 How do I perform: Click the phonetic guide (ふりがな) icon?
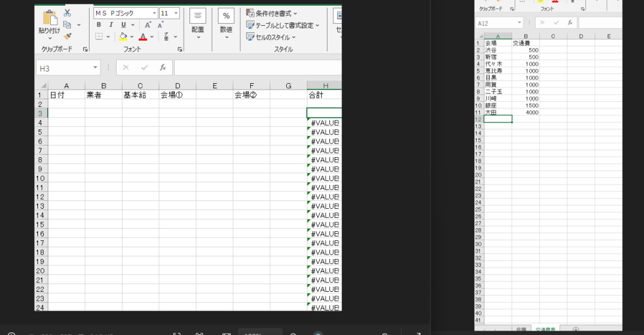[166, 37]
